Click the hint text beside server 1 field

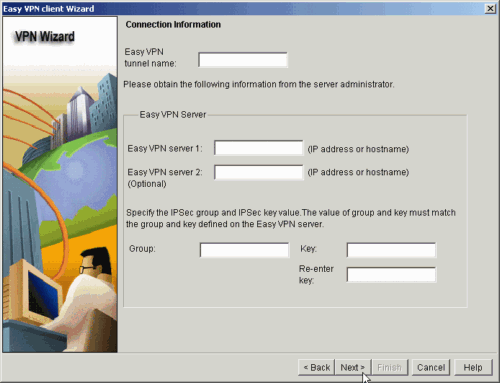point(358,149)
